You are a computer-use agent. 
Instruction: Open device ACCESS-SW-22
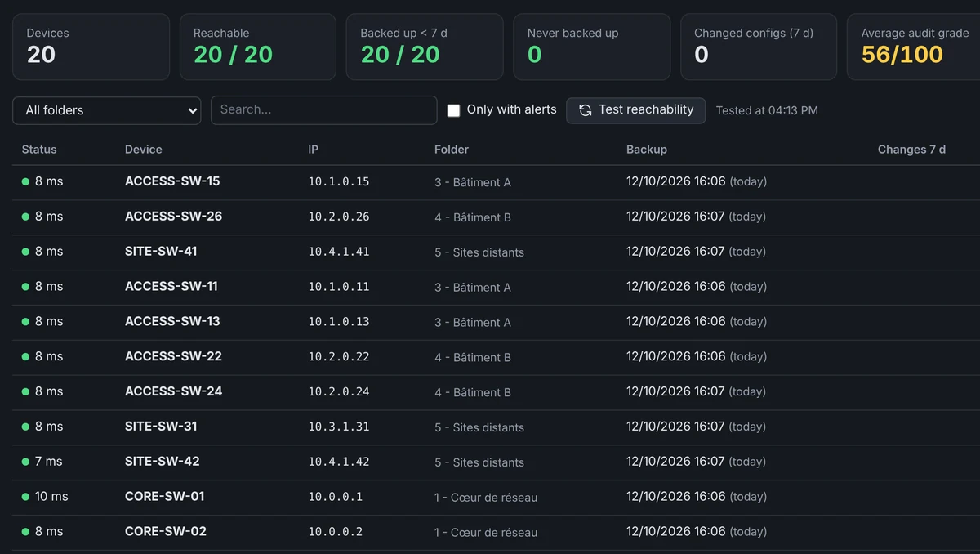click(173, 357)
